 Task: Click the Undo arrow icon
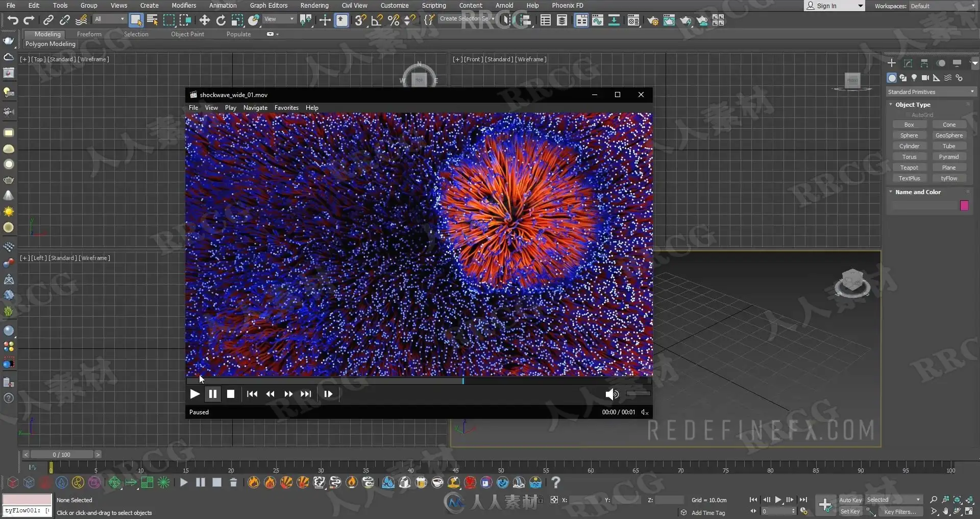13,20
